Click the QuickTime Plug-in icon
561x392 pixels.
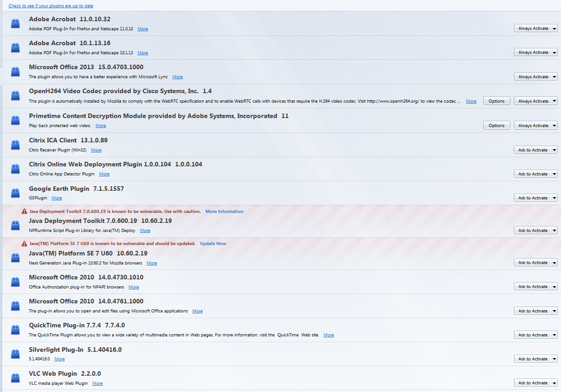click(x=15, y=330)
